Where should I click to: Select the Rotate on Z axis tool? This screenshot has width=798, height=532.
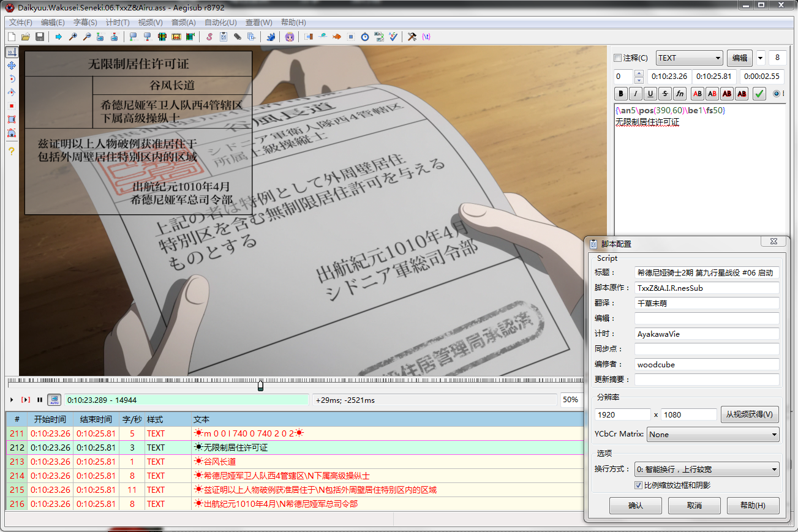point(11,79)
